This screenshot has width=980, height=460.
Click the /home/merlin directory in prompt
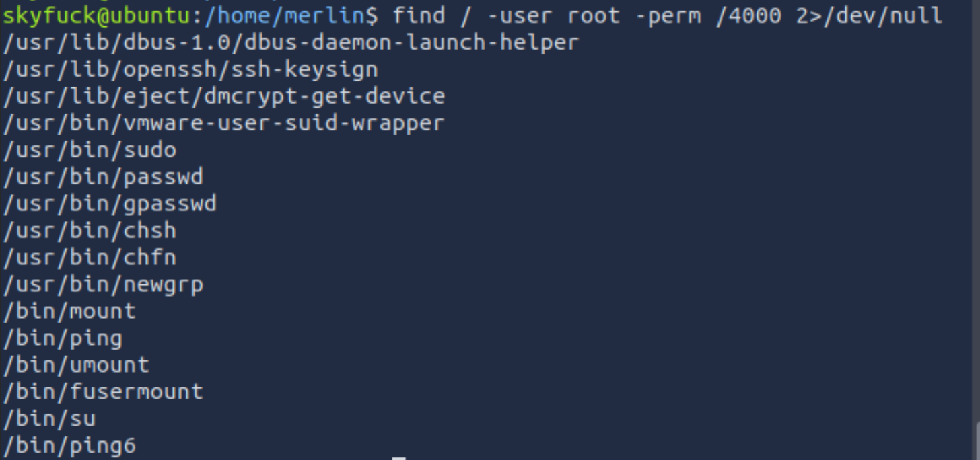[x=284, y=15]
